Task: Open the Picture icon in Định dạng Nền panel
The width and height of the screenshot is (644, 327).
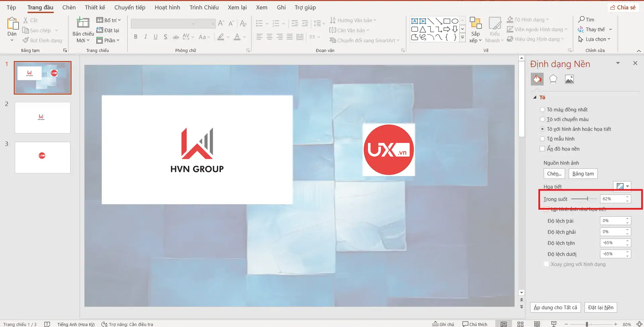Action: (x=569, y=79)
